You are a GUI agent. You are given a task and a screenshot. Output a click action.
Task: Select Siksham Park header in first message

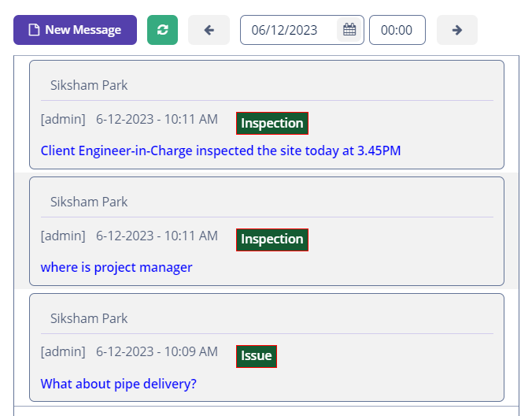pyautogui.click(x=89, y=85)
